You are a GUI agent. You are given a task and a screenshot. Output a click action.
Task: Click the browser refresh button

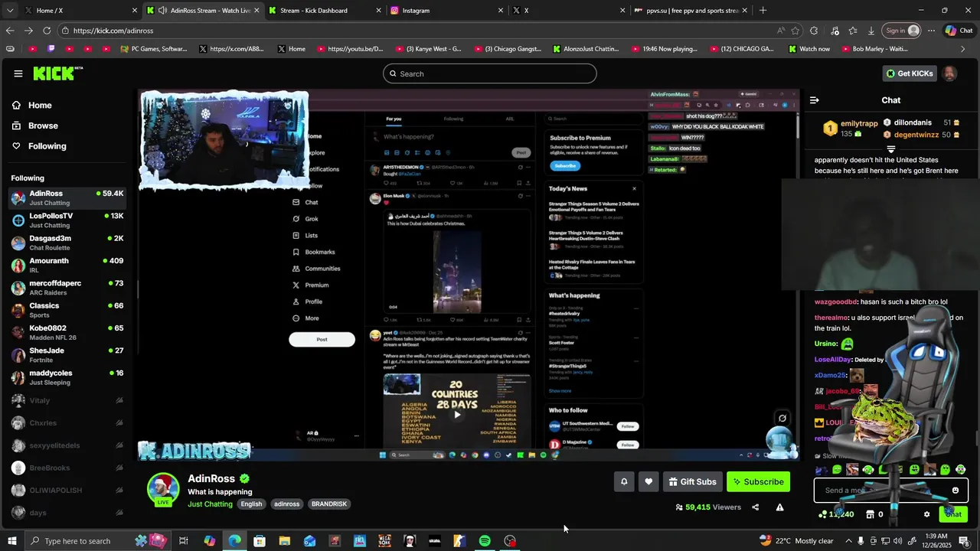coord(47,31)
